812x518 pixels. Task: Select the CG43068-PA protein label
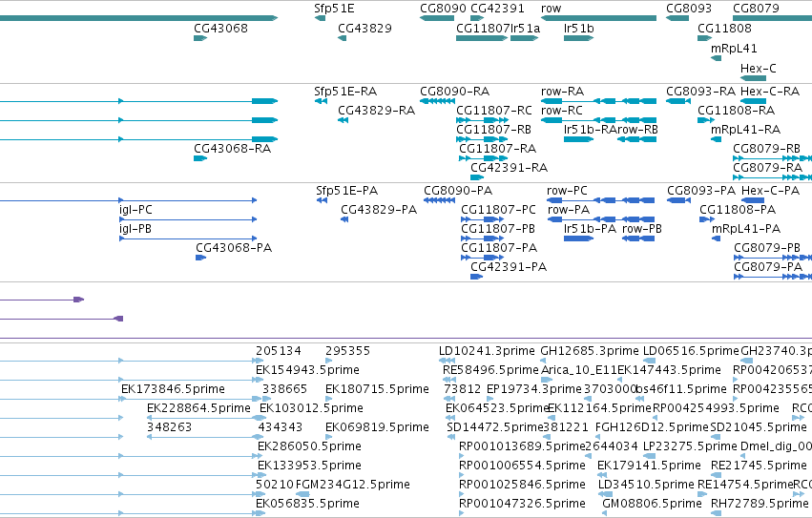234,248
